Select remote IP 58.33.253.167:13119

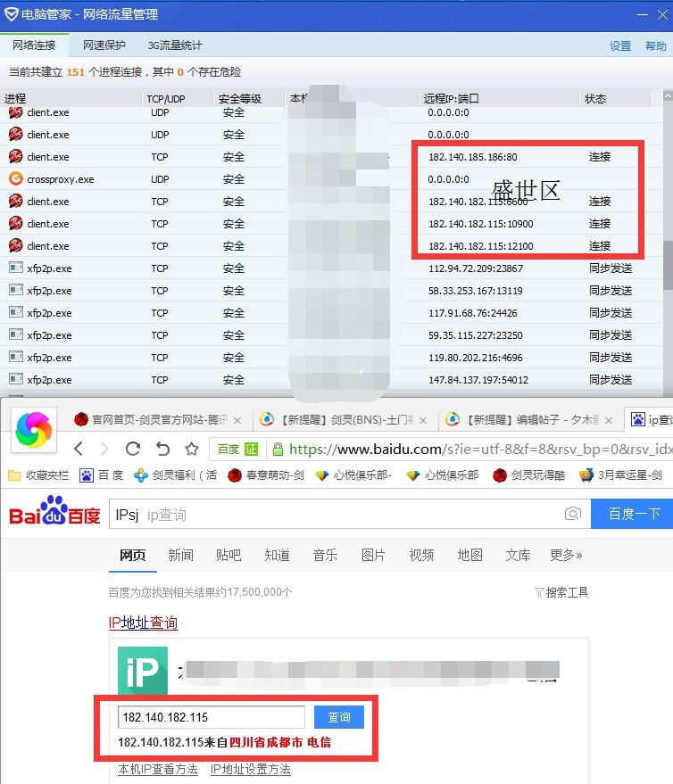(476, 291)
